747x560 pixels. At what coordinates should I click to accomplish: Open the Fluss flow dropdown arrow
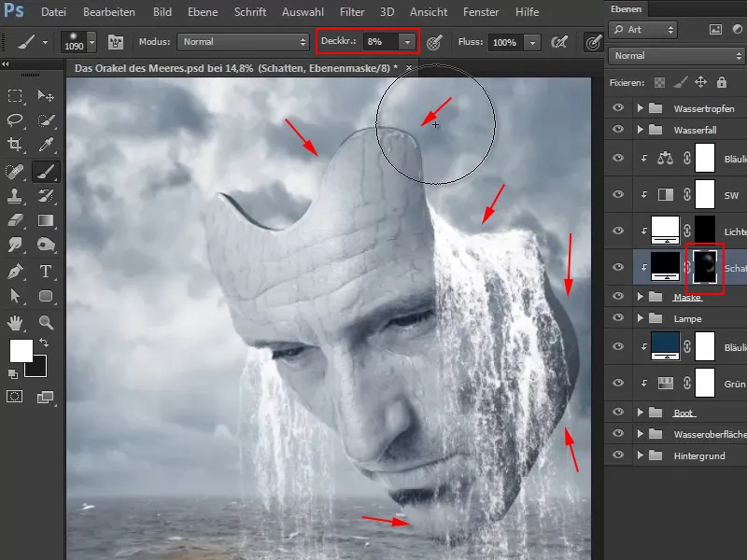[x=532, y=42]
